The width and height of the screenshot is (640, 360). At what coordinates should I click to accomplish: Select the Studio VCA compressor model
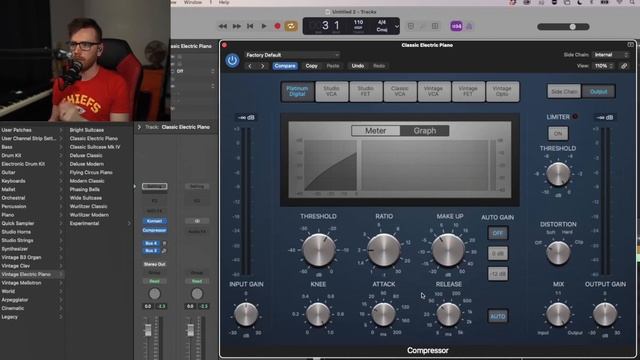pos(331,91)
